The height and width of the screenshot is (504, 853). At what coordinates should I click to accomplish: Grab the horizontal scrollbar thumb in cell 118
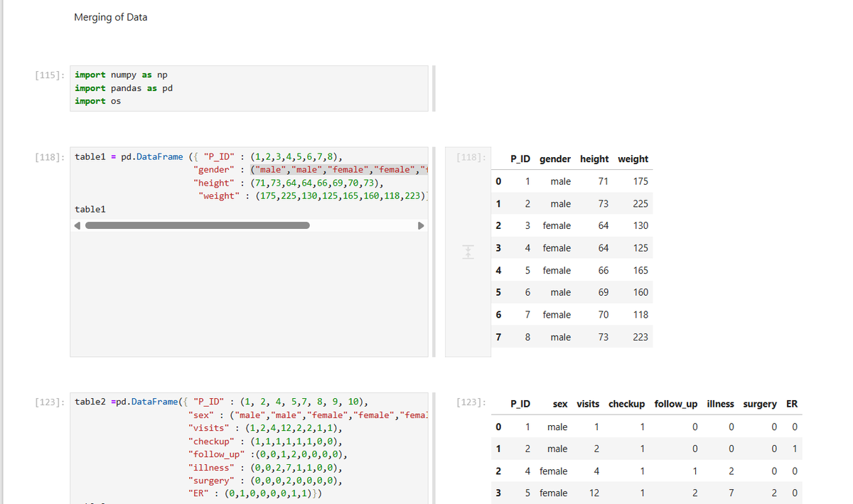pyautogui.click(x=198, y=226)
